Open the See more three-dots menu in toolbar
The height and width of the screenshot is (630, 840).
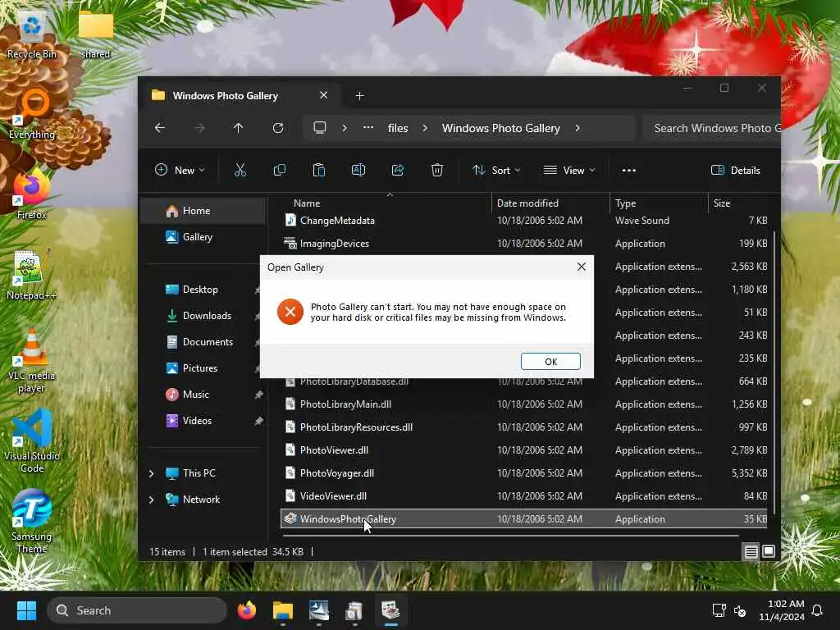629,171
